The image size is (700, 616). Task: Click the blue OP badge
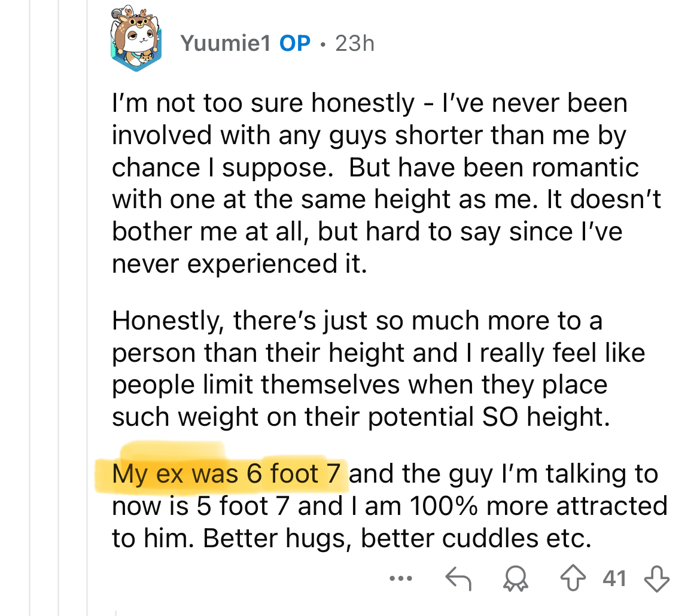pyautogui.click(x=296, y=43)
